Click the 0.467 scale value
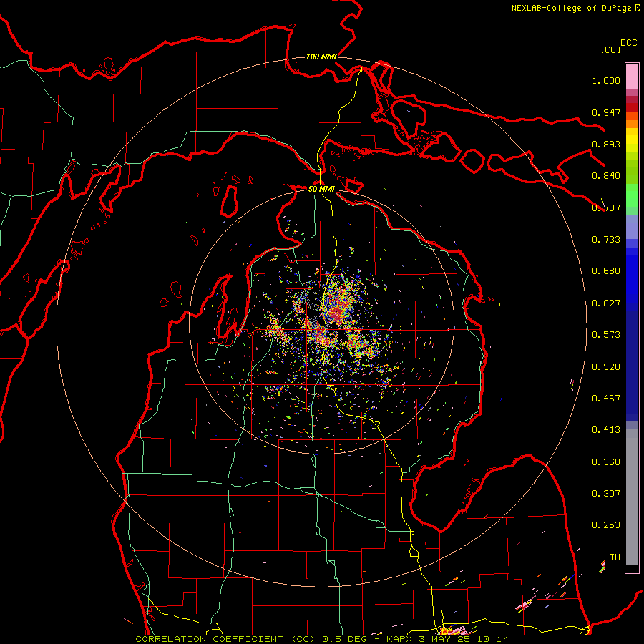644x644 pixels. (x=606, y=399)
